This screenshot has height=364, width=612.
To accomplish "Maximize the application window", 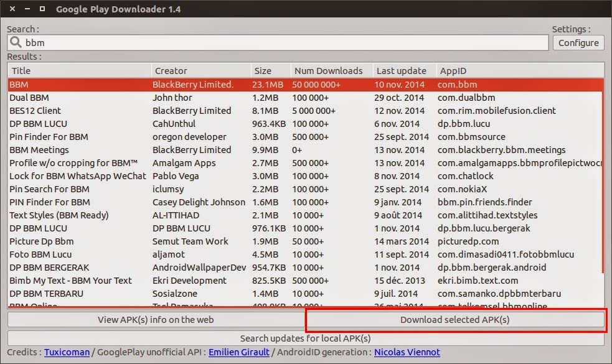I will pyautogui.click(x=42, y=9).
